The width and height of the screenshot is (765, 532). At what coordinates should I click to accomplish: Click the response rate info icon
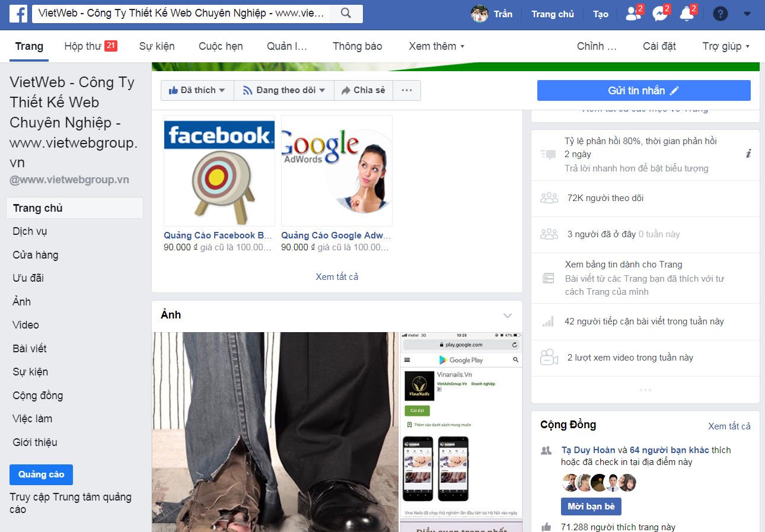748,154
